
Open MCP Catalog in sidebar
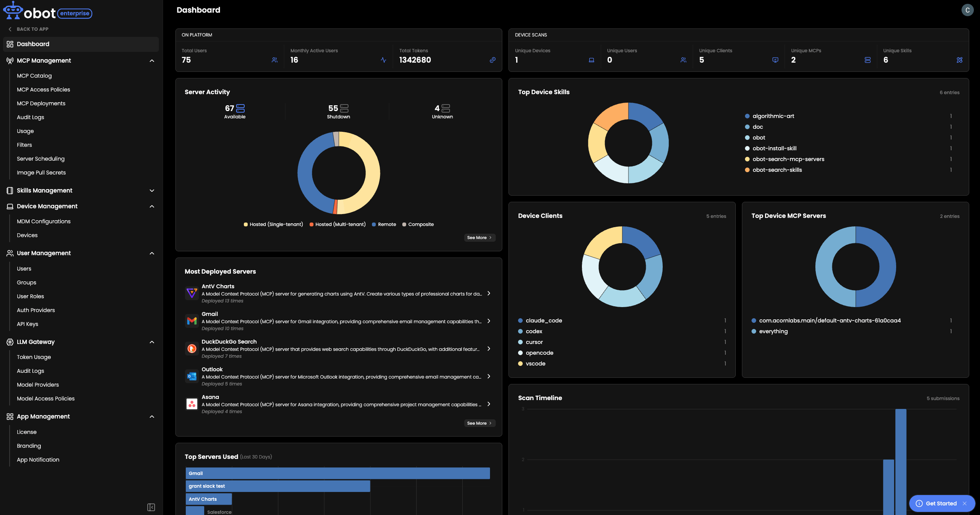click(x=34, y=76)
